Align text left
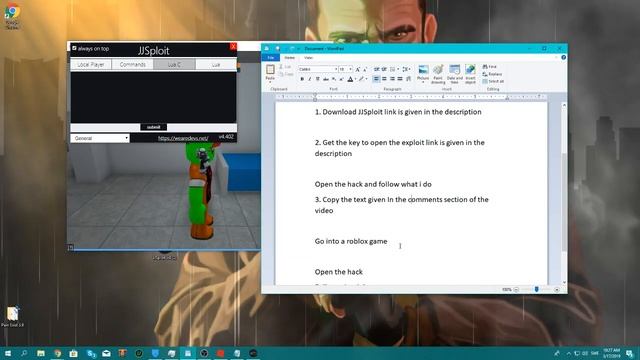640x360 pixels. (376, 79)
